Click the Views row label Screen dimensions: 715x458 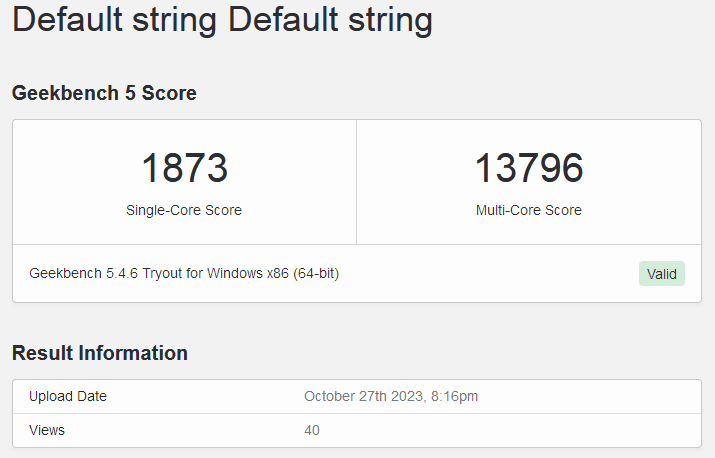pyautogui.click(x=47, y=430)
